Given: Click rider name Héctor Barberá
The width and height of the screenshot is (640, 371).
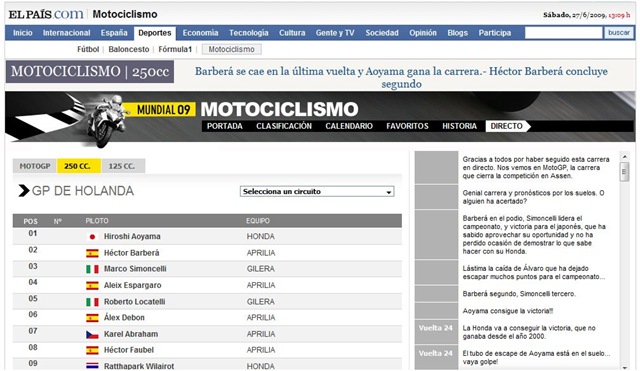Looking at the screenshot, I should tap(131, 253).
